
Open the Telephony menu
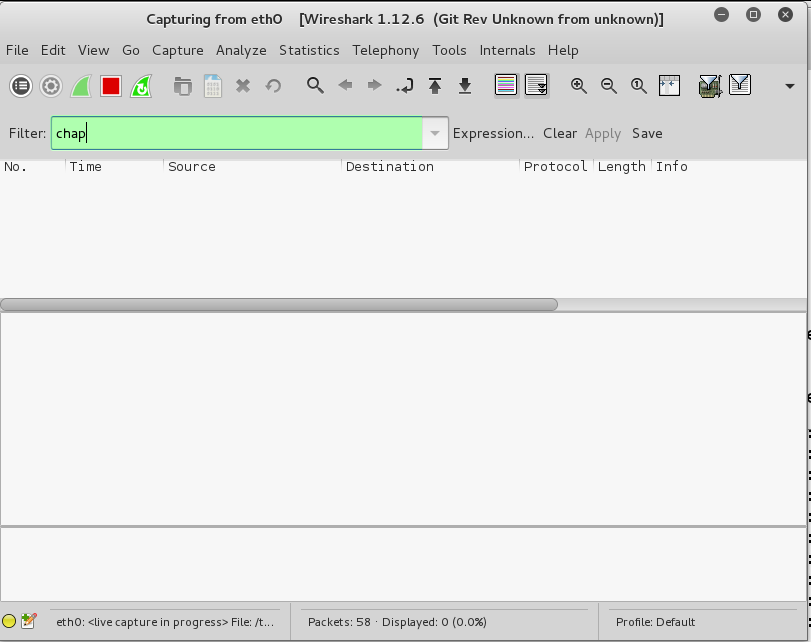point(386,50)
